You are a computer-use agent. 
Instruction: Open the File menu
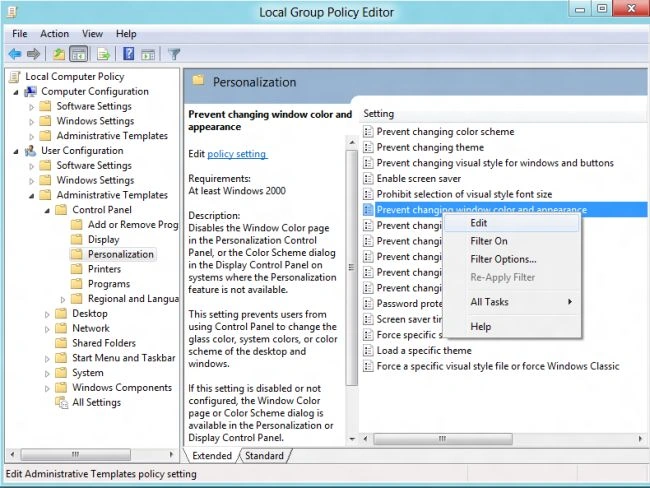[x=19, y=34]
